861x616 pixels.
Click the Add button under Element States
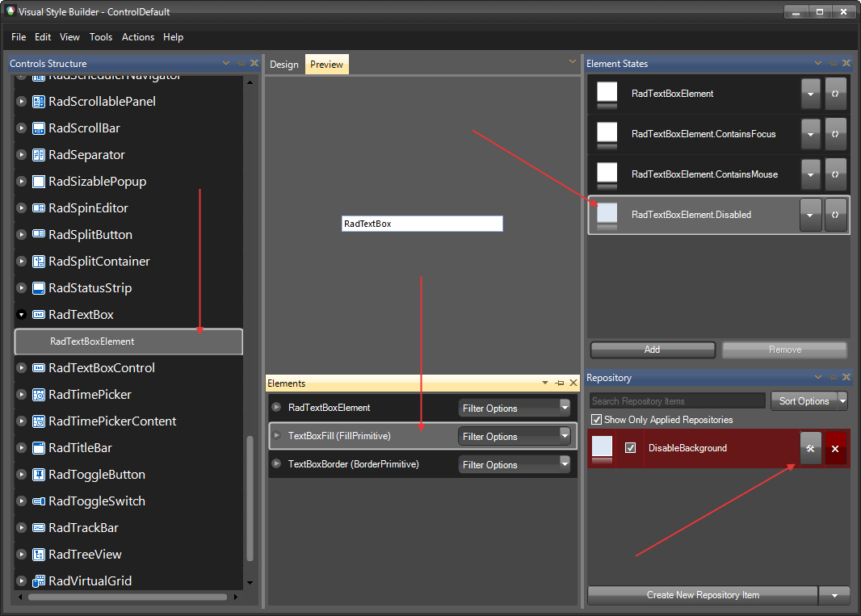pos(653,350)
